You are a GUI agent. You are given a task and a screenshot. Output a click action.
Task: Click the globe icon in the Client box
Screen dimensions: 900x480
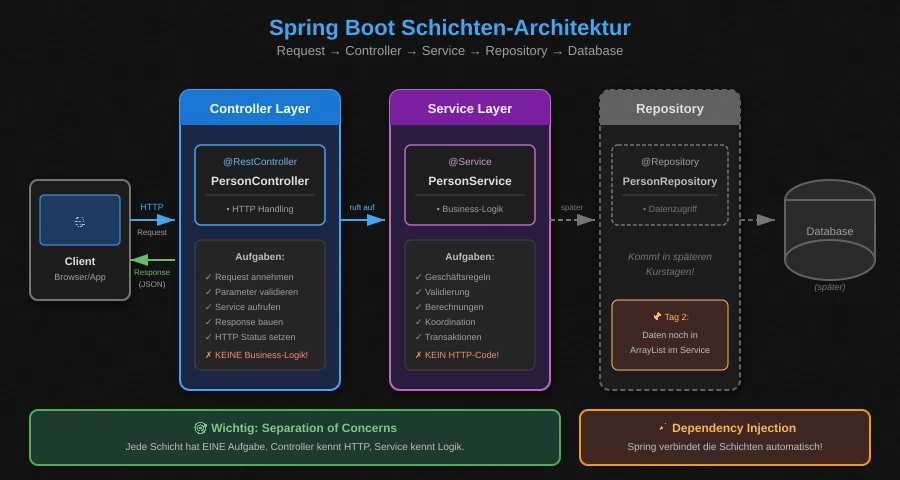tap(80, 221)
